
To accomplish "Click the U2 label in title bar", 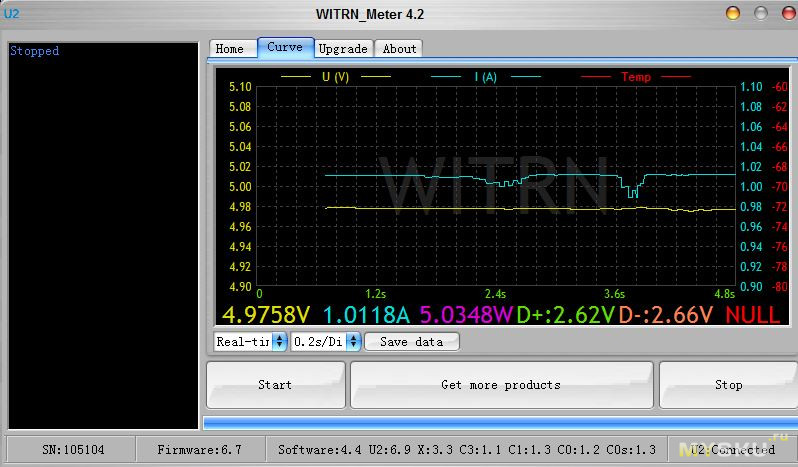I will [x=12, y=14].
